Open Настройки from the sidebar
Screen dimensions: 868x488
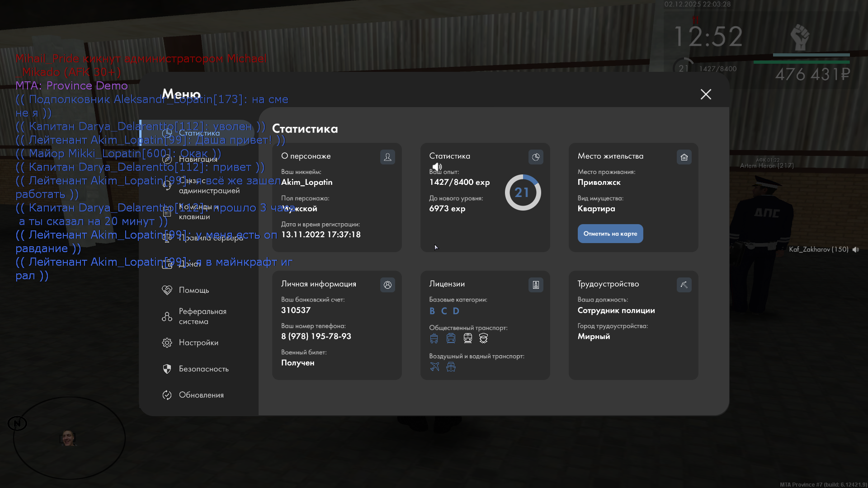[x=198, y=343]
